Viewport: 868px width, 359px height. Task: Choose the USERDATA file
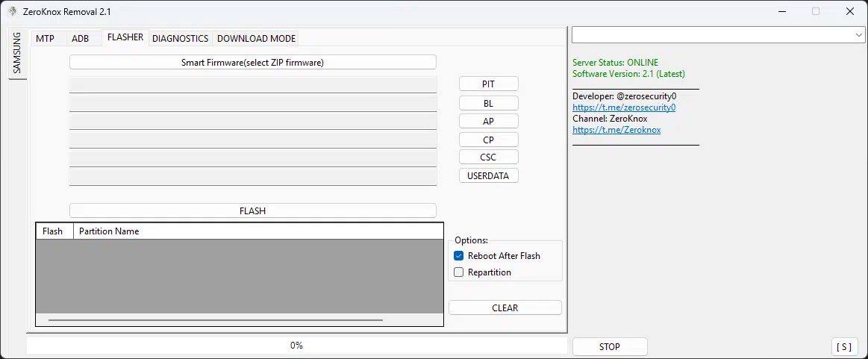click(488, 175)
